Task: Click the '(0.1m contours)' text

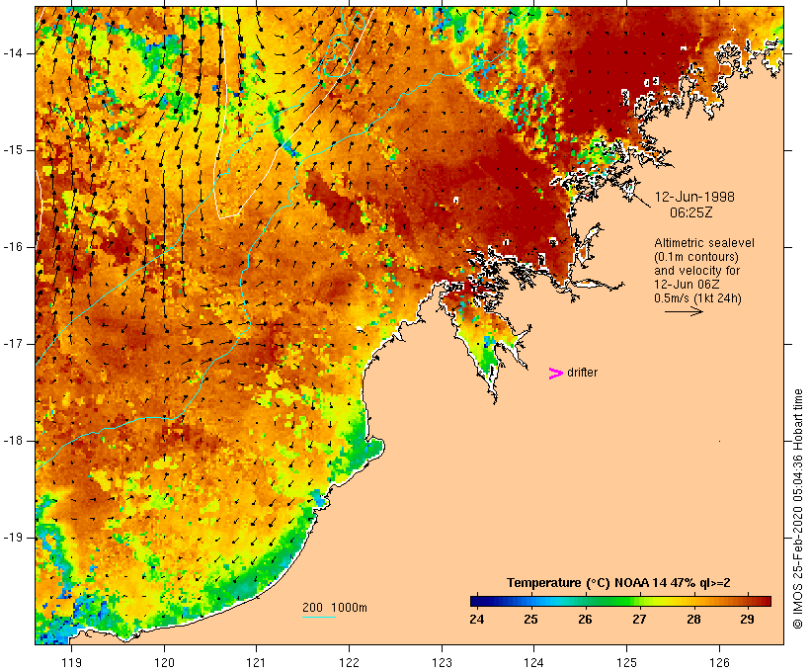Action: click(x=695, y=257)
